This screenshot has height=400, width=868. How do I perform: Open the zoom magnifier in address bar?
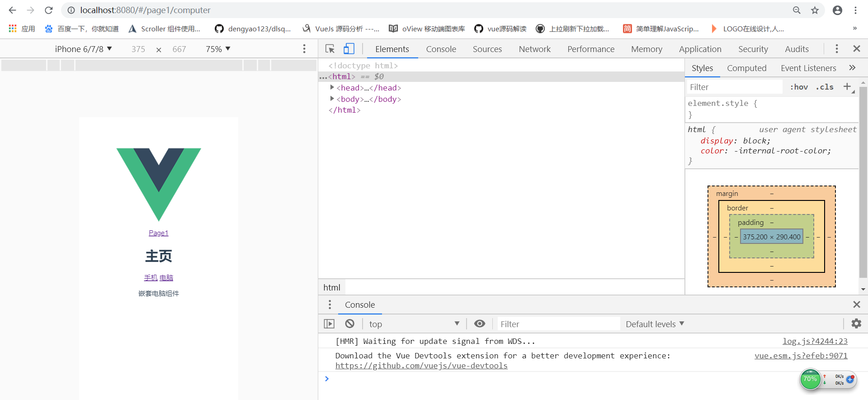[x=797, y=10]
